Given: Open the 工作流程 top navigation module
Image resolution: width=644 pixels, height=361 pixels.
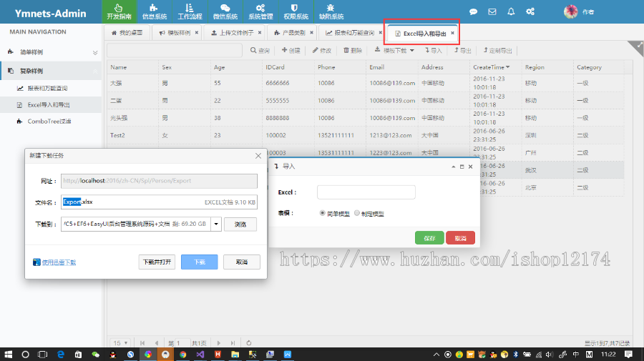Looking at the screenshot, I should point(190,11).
